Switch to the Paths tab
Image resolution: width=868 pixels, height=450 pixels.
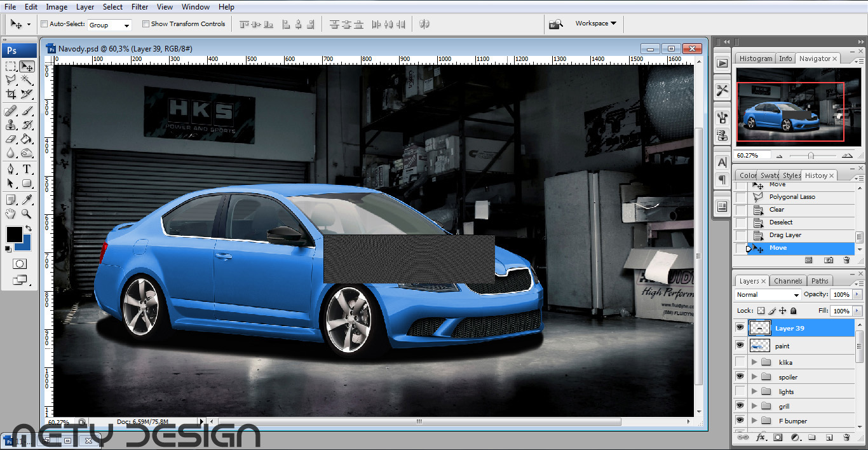(820, 281)
